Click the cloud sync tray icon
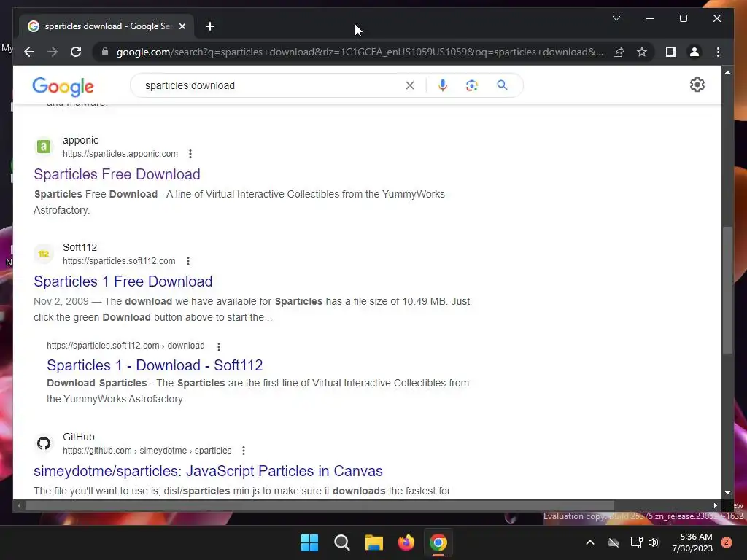 coord(614,542)
